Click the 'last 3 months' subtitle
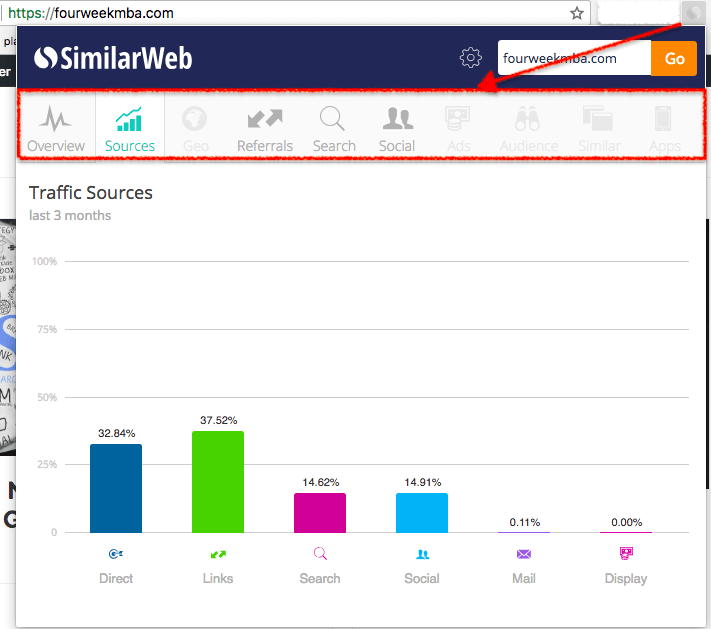Viewport: 711px width, 629px height. [x=70, y=215]
